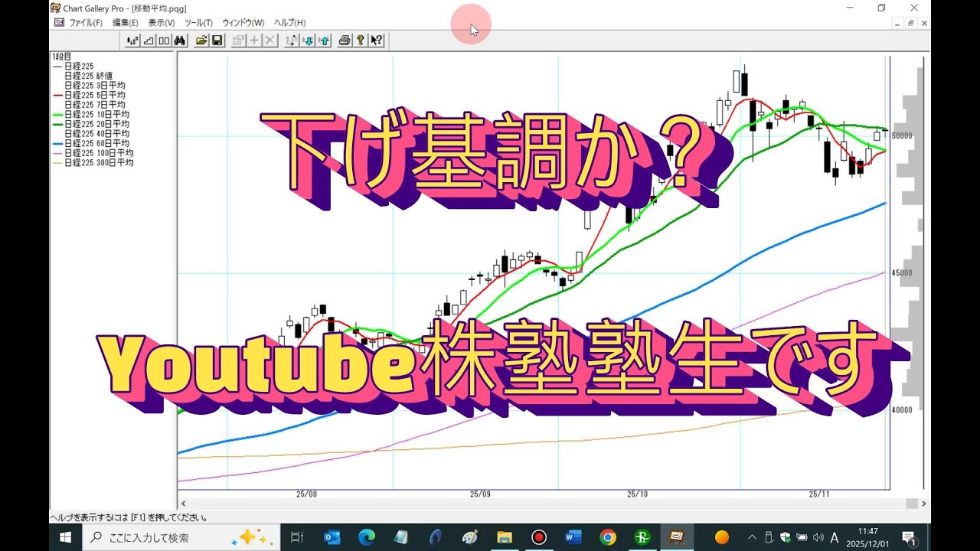Click the candlestick chart toolbar icon
The image size is (980, 551).
(133, 41)
